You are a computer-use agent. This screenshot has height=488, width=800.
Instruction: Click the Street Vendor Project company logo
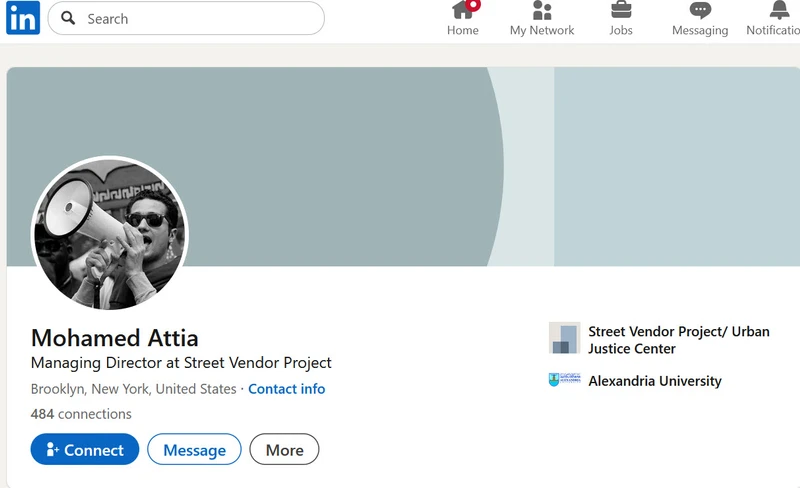564,338
